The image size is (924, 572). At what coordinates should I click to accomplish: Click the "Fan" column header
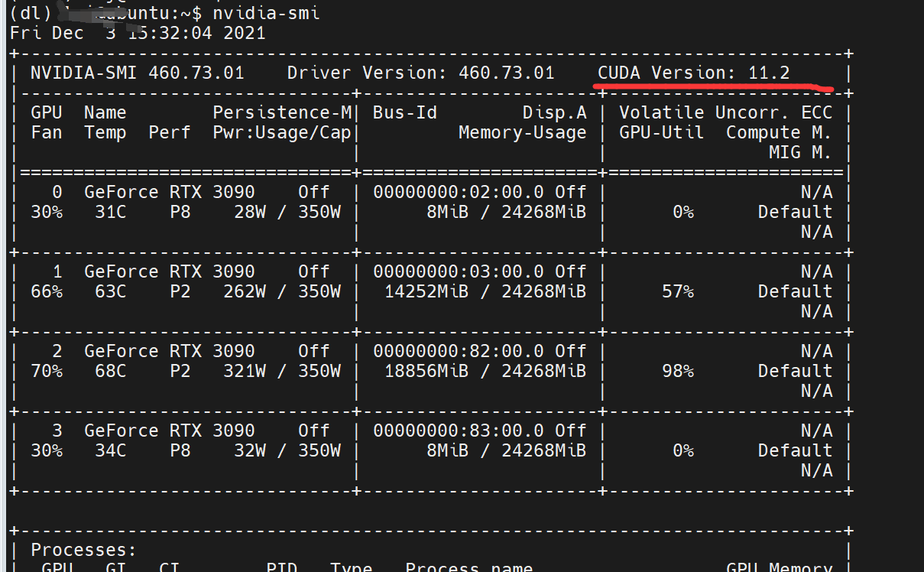point(47,133)
